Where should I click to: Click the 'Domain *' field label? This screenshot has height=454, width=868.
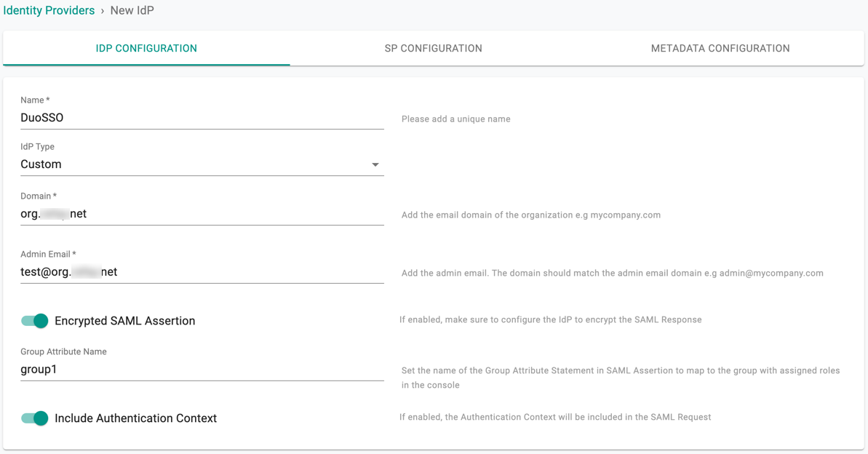pos(38,196)
